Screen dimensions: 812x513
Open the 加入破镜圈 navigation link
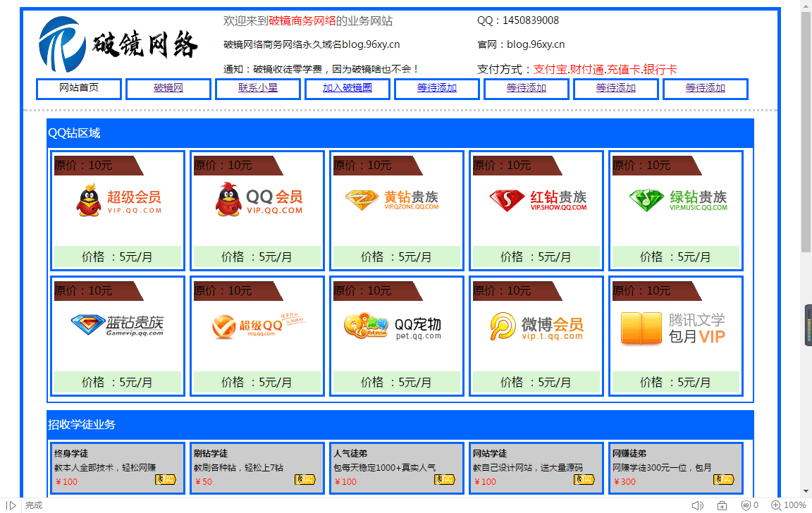click(x=347, y=88)
